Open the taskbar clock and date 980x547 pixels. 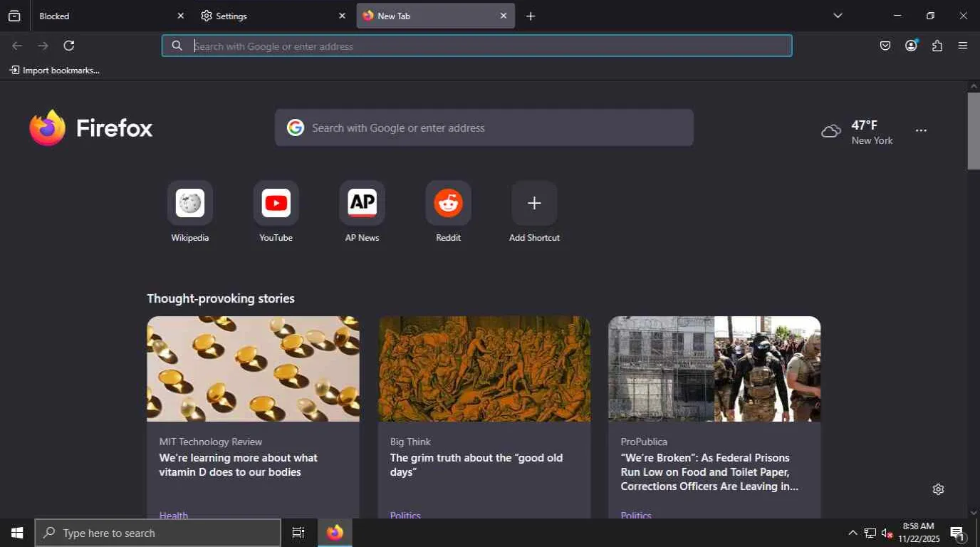919,533
